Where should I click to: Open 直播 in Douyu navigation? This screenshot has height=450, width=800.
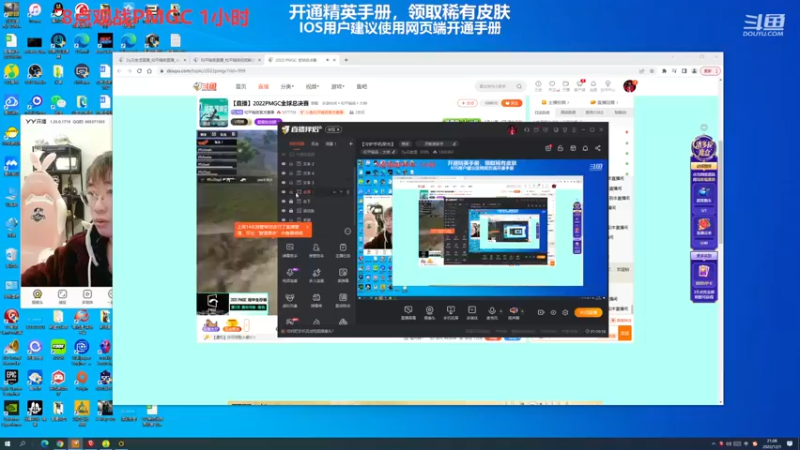click(263, 87)
